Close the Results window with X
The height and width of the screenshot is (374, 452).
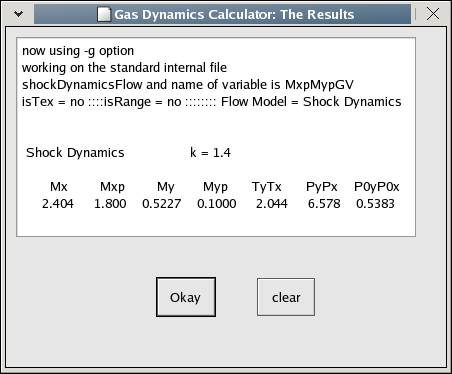click(x=433, y=14)
